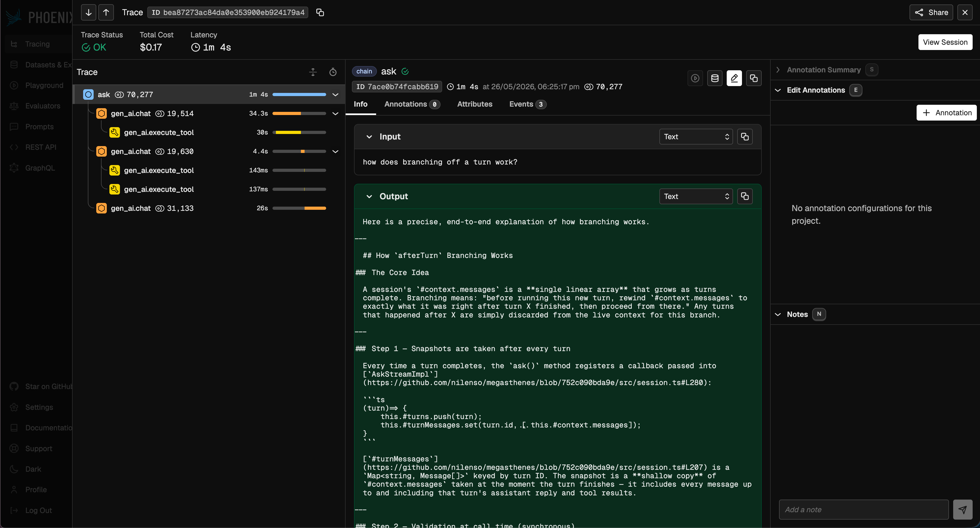
Task: Collapse the Notes section
Action: coord(778,315)
